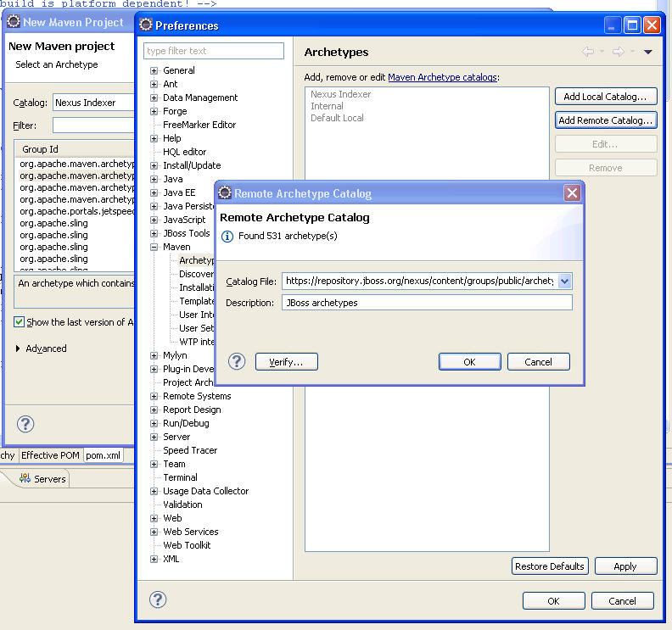Image resolution: width=672 pixels, height=630 pixels.
Task: Click the forward navigation arrow in Archetypes header
Action: [x=619, y=52]
